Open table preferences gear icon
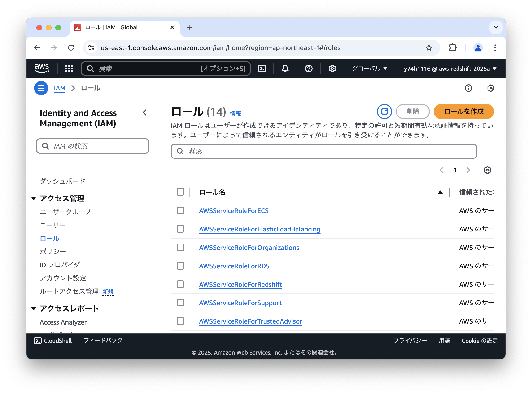 click(487, 170)
